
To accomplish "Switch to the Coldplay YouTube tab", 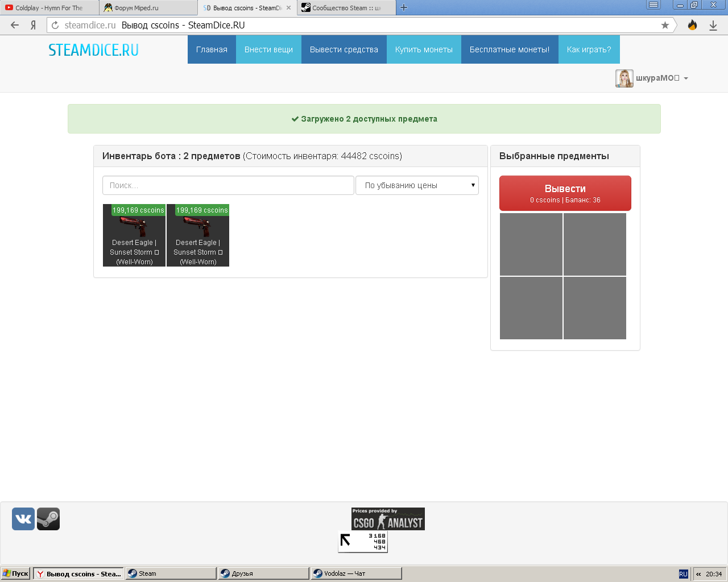I will tap(49, 8).
